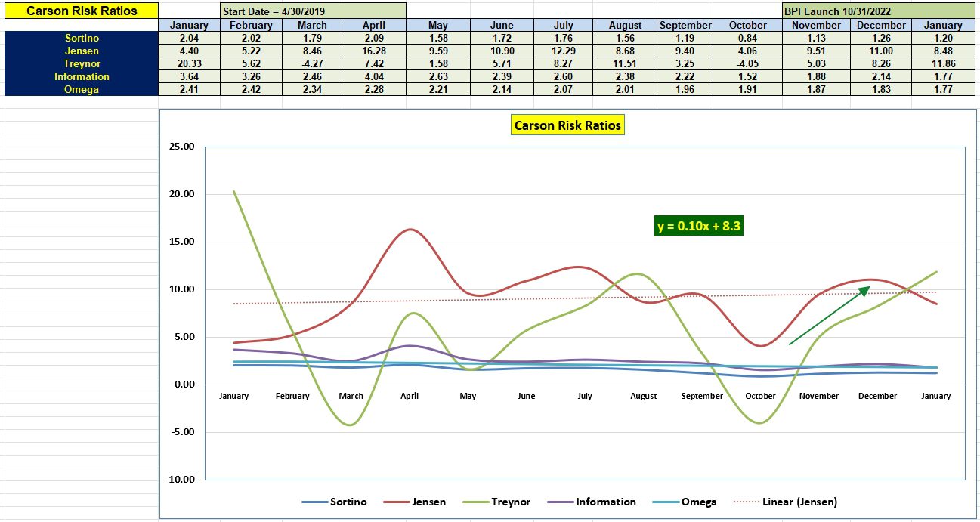Image resolution: width=980 pixels, height=522 pixels.
Task: Select the Information April cell showing 4.04
Action: click(373, 76)
